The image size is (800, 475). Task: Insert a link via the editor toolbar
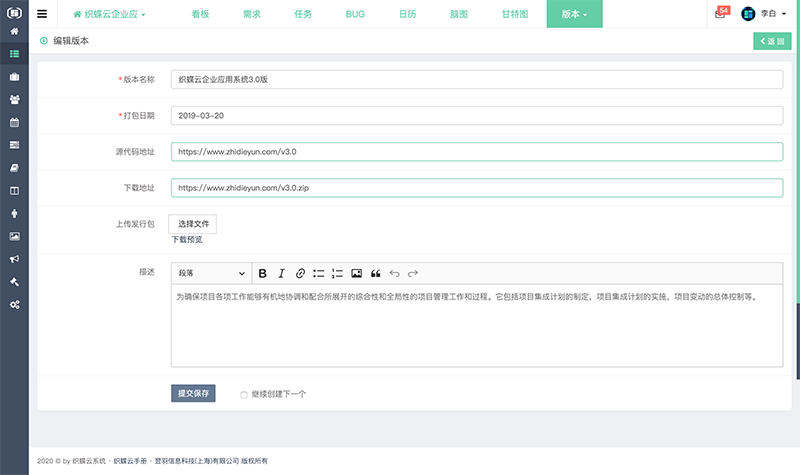300,273
